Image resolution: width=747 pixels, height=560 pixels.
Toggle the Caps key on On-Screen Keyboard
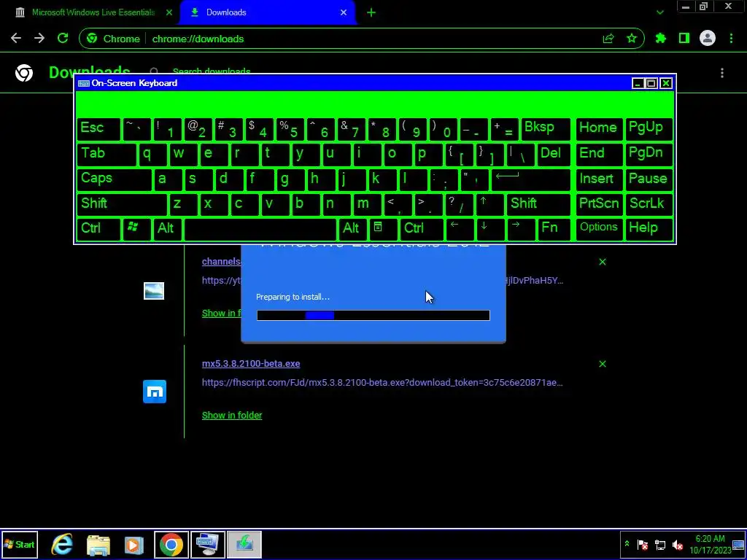(x=114, y=179)
